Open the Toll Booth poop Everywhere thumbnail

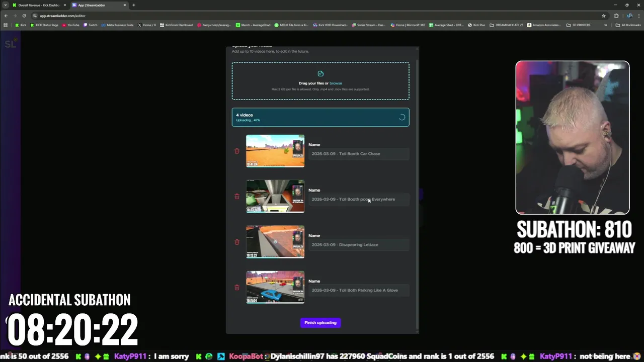coord(275,197)
